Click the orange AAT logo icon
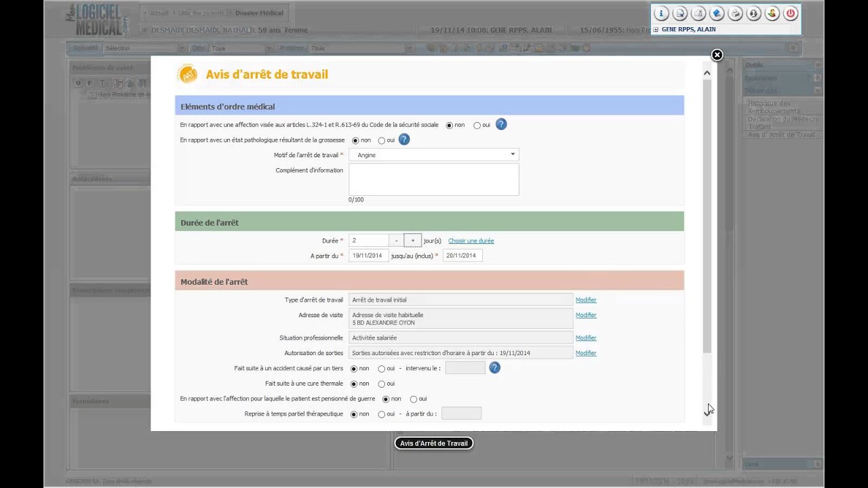Screen dimensions: 868x488 point(187,74)
